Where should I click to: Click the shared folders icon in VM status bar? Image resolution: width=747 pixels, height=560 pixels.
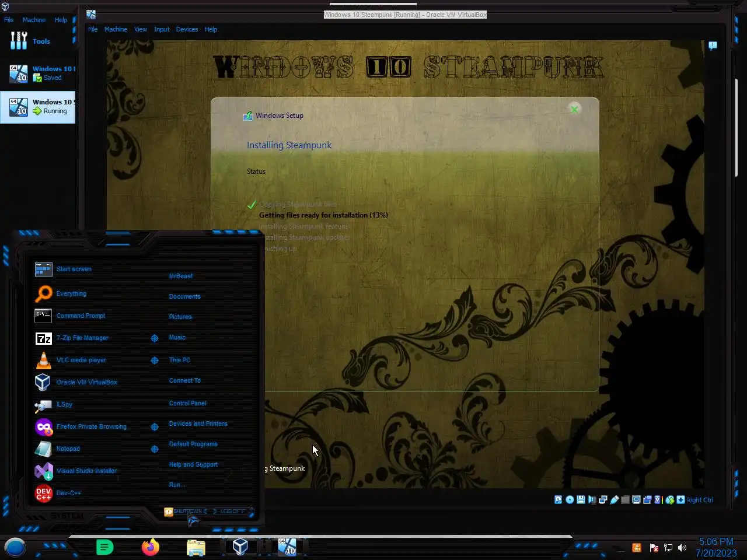click(x=625, y=499)
